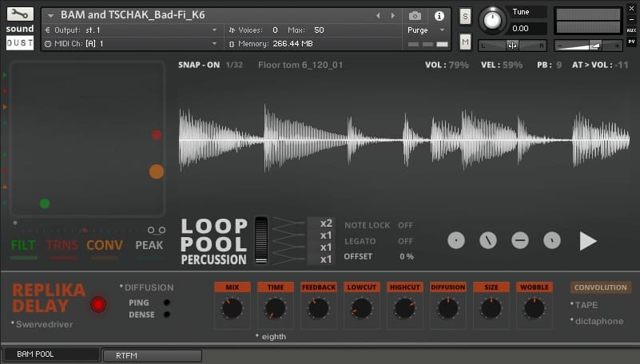Click the LOOP POOL PERCUSSION logo
Image resolution: width=640 pixels, height=364 pixels.
point(214,241)
